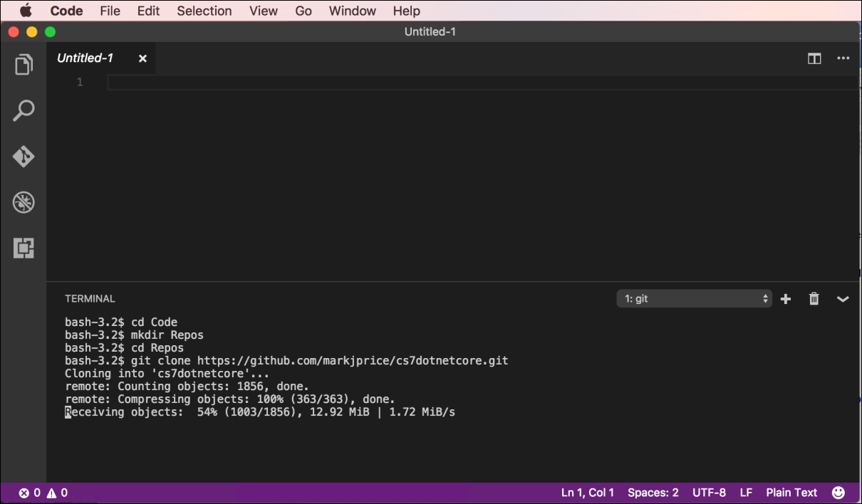Click the 'mkdir Repos' terminal line
The width and height of the screenshot is (862, 504).
pyautogui.click(x=134, y=335)
